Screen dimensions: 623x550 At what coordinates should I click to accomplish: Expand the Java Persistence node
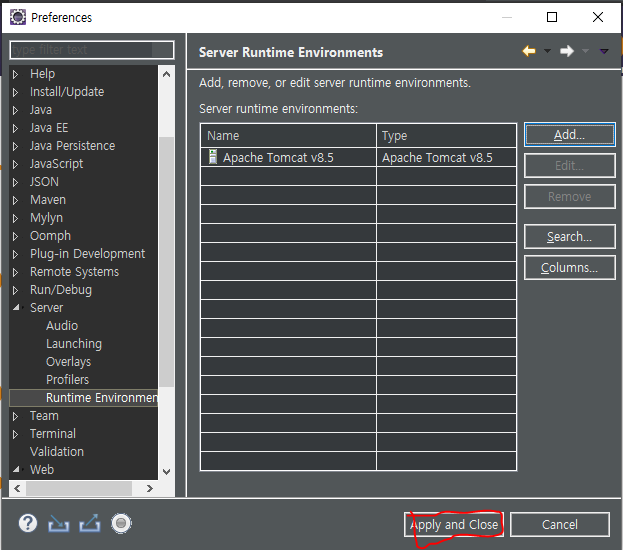point(15,146)
